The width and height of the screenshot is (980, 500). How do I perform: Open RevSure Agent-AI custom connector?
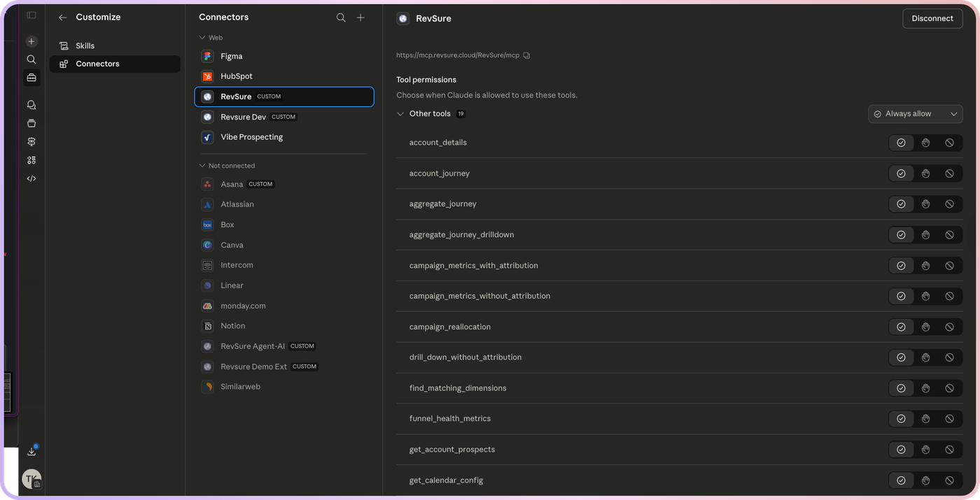(284, 346)
